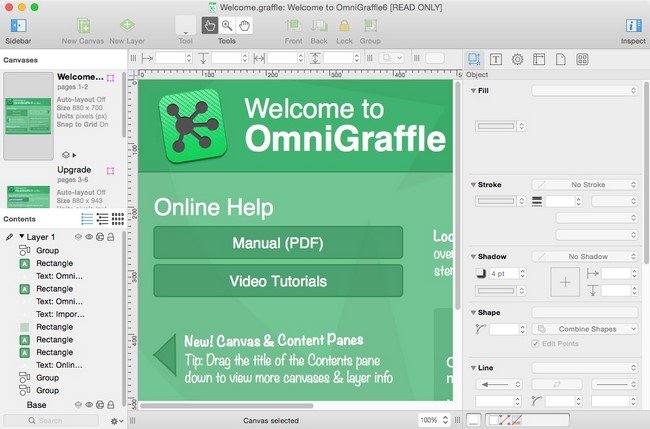
Task: Show contents as outline list view
Action: coord(102,219)
